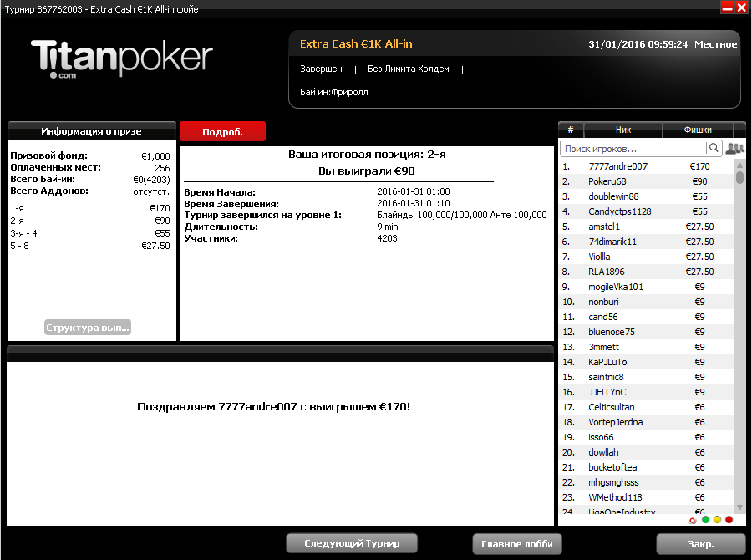Viewport: 752px width, 560px height.
Task: Minimize the tournament lobby window
Action: click(727, 8)
